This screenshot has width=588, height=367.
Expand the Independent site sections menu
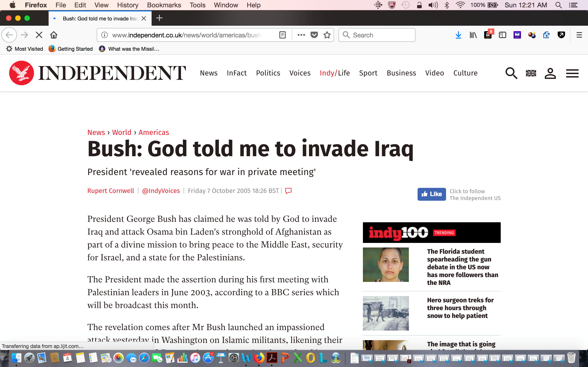572,73
